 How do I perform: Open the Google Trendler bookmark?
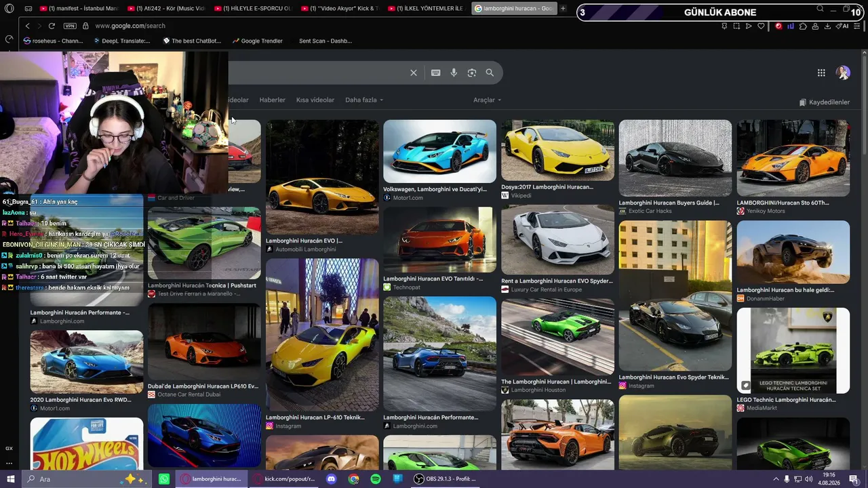(x=257, y=41)
